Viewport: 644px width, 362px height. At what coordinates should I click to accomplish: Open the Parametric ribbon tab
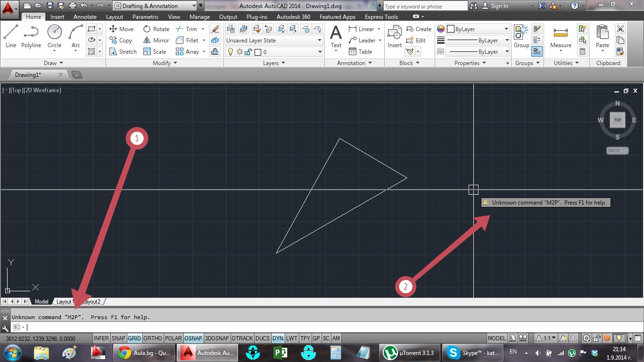point(145,17)
